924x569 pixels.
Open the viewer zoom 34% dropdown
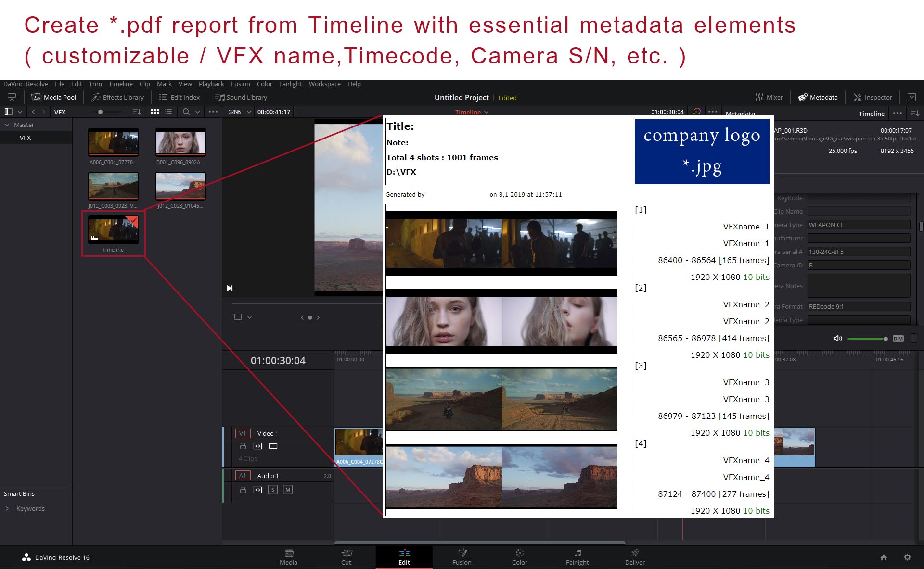[240, 112]
